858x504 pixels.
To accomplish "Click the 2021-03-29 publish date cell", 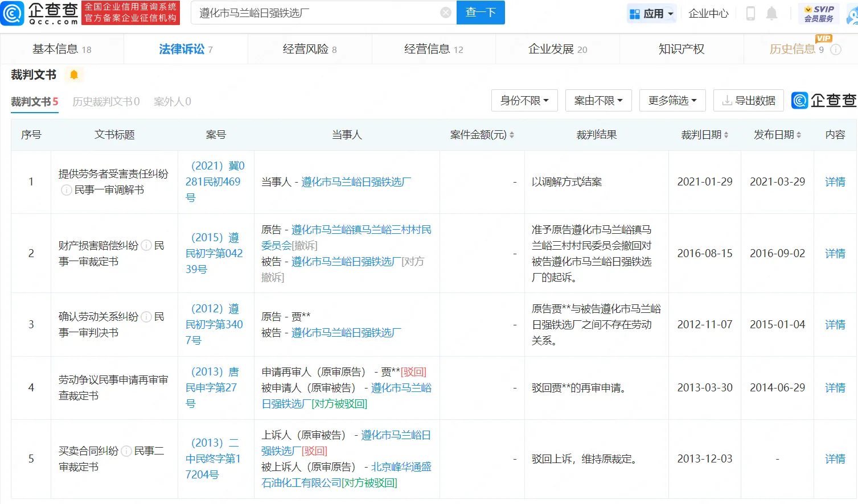I will [x=777, y=182].
